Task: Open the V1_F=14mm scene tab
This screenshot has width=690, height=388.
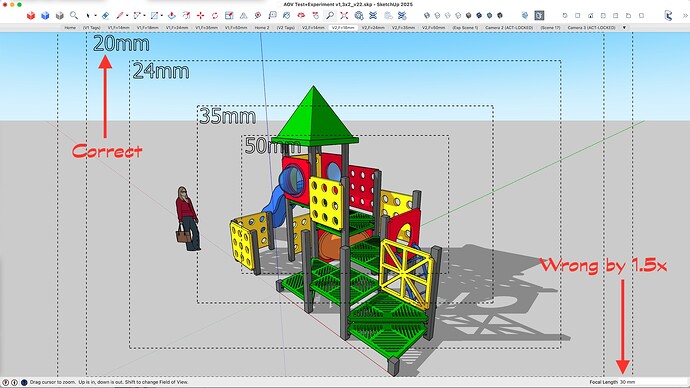Action: point(118,27)
